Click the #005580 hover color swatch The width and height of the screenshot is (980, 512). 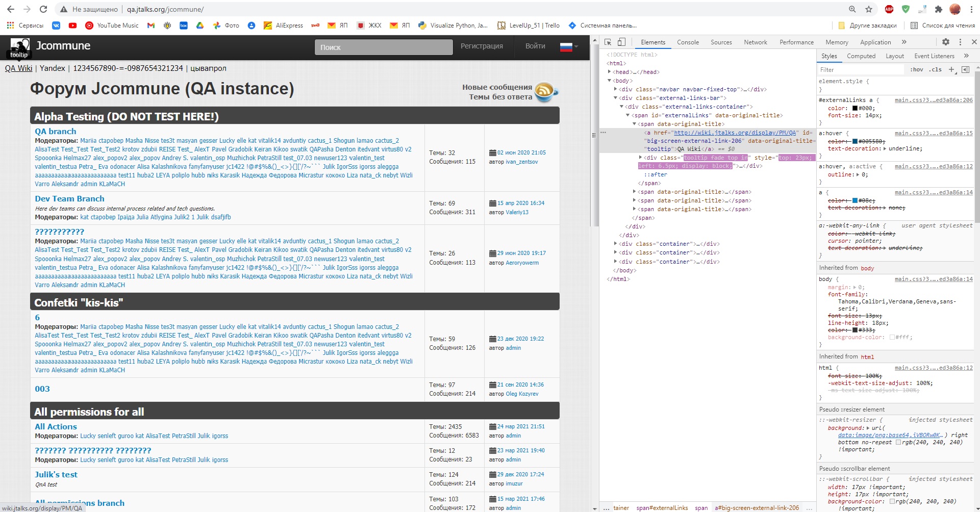[x=855, y=141]
